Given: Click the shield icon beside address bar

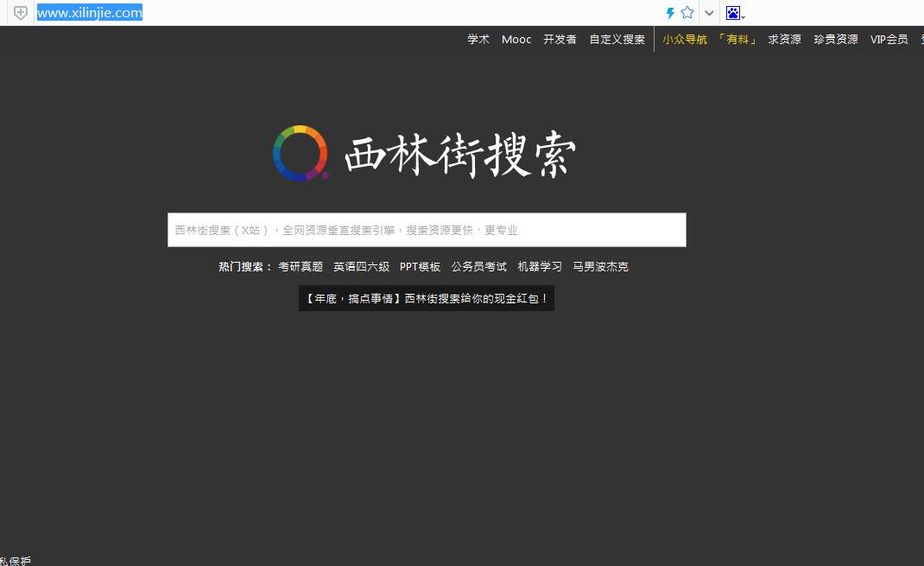Looking at the screenshot, I should point(19,13).
